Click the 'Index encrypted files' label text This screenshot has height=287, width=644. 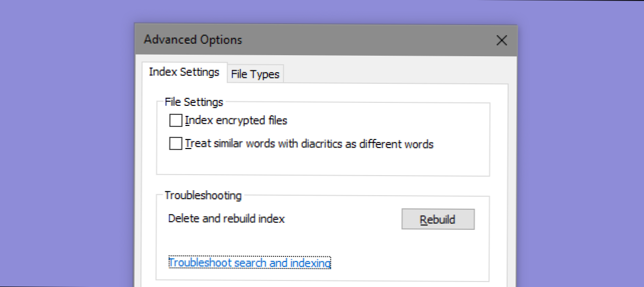pyautogui.click(x=236, y=120)
